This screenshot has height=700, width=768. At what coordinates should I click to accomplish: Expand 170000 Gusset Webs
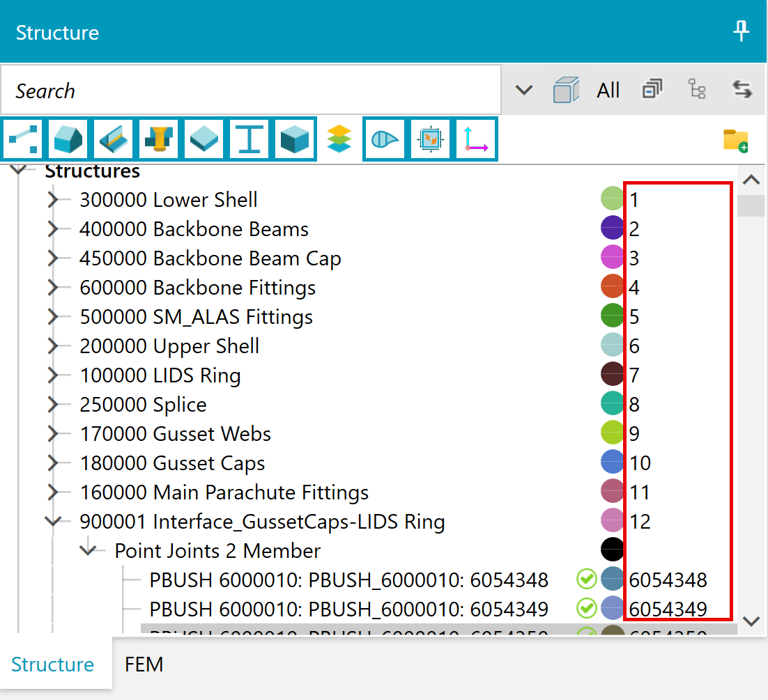pos(53,434)
